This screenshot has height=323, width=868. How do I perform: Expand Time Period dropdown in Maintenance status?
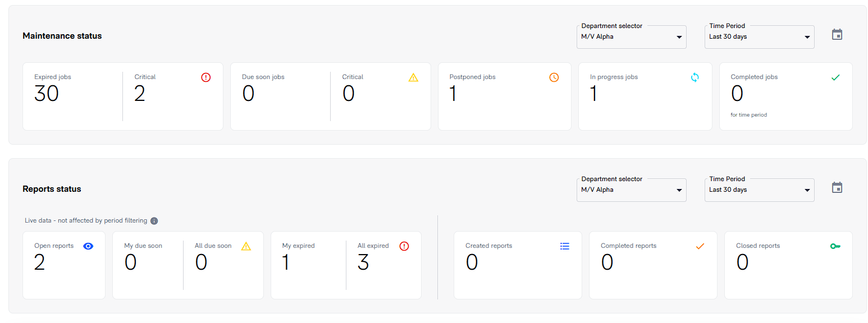[759, 37]
